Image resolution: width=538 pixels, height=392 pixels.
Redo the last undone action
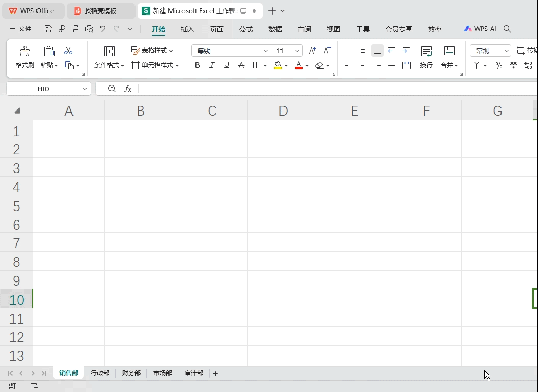[x=116, y=29]
